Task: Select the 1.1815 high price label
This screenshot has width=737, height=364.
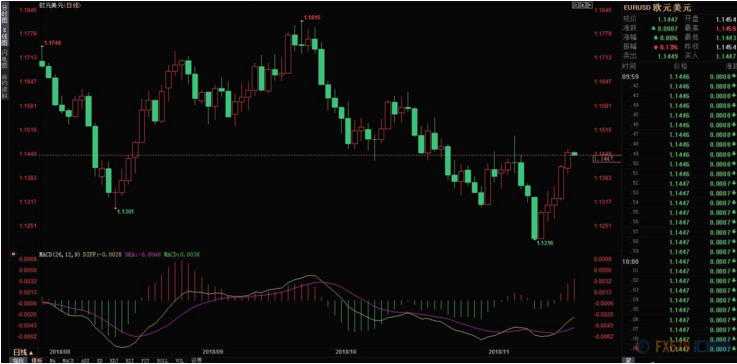Action: point(312,17)
